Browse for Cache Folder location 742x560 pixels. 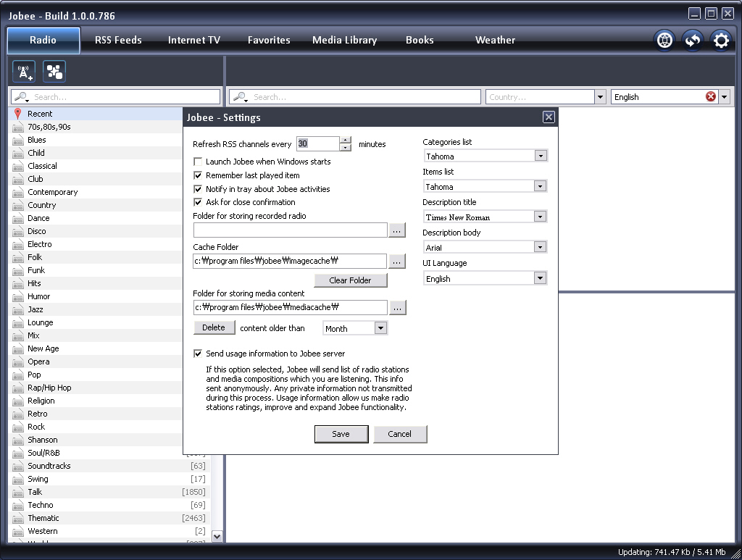pos(396,261)
